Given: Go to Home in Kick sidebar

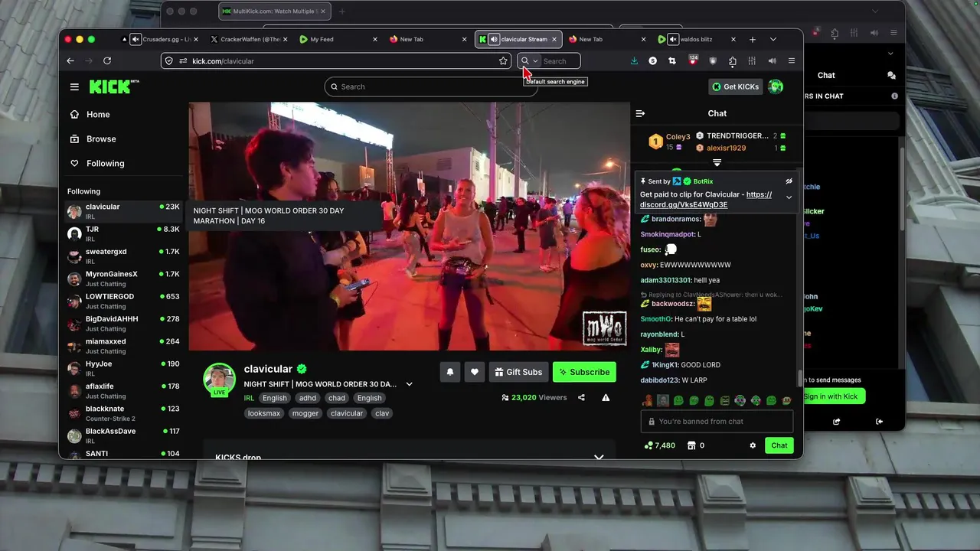Looking at the screenshot, I should point(98,115).
